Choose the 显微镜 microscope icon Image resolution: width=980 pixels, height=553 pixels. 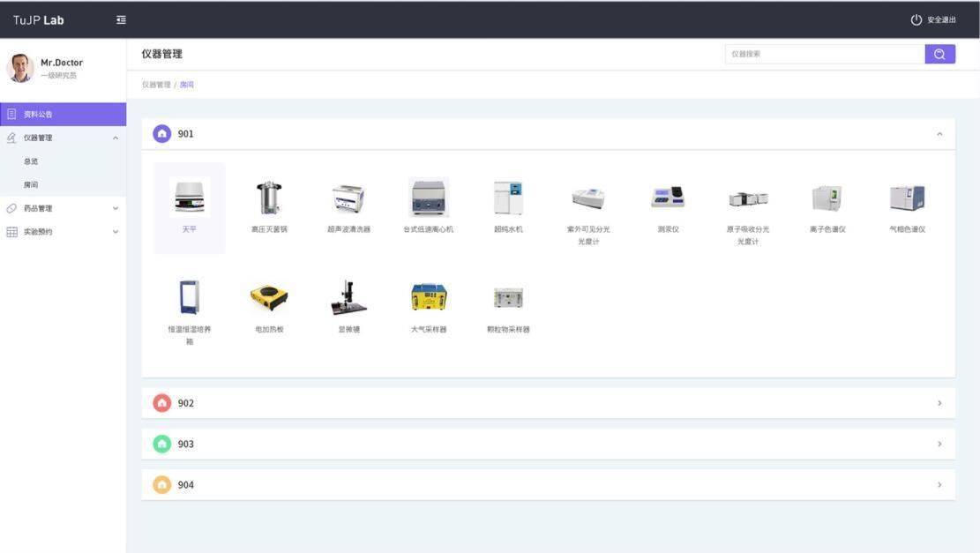[x=348, y=298]
